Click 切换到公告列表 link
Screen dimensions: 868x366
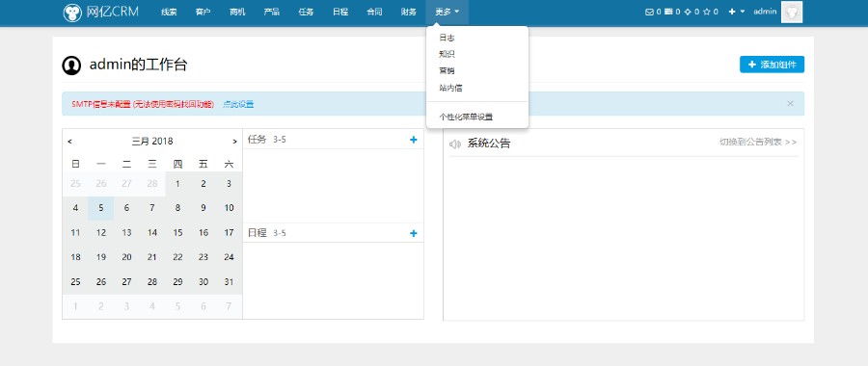click(x=758, y=143)
